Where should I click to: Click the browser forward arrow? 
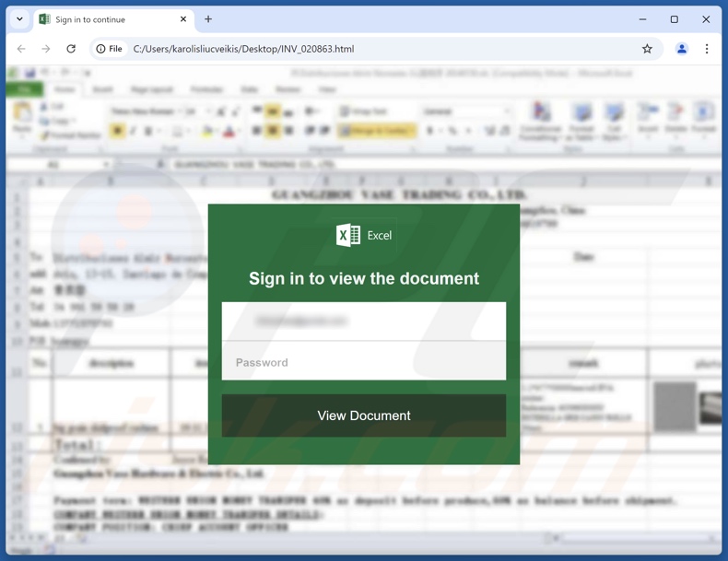click(45, 49)
